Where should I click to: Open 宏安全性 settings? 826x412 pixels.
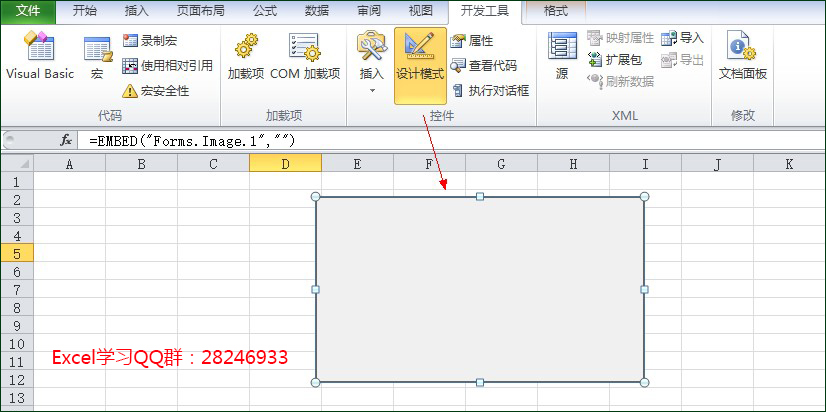click(155, 91)
